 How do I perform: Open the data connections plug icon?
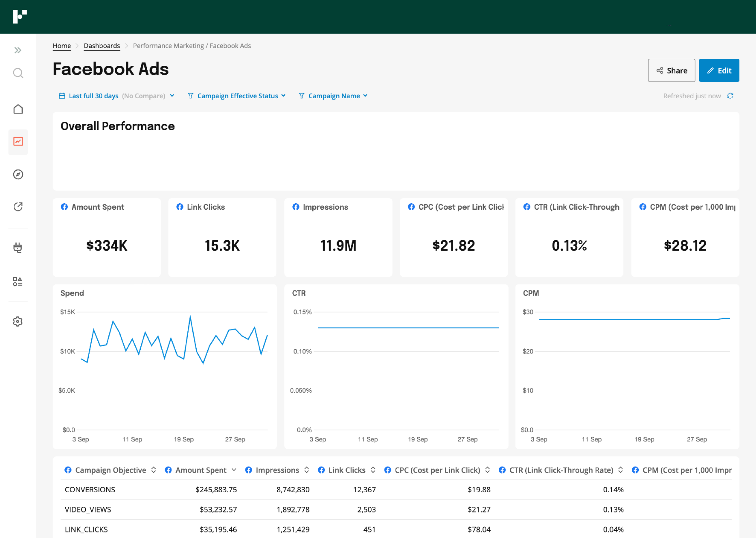(x=18, y=248)
